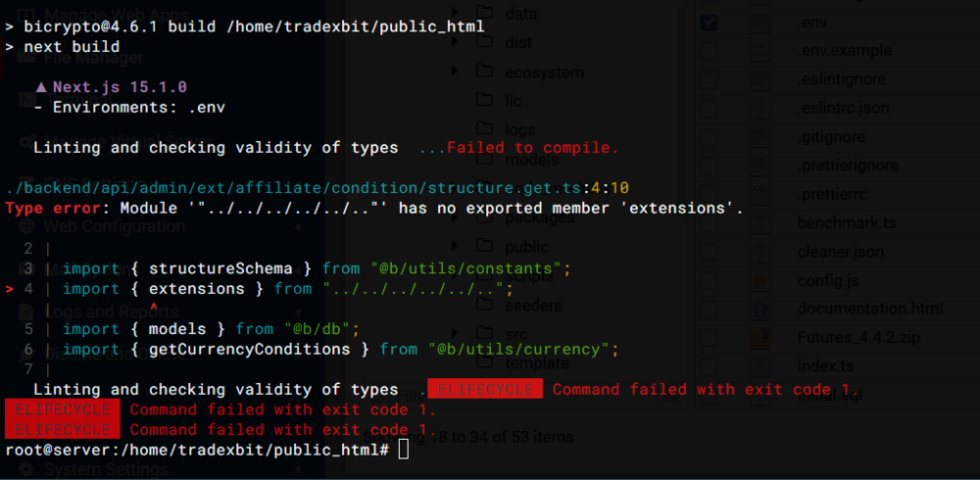Expand the Web Configuration submenu arrow

(297, 226)
